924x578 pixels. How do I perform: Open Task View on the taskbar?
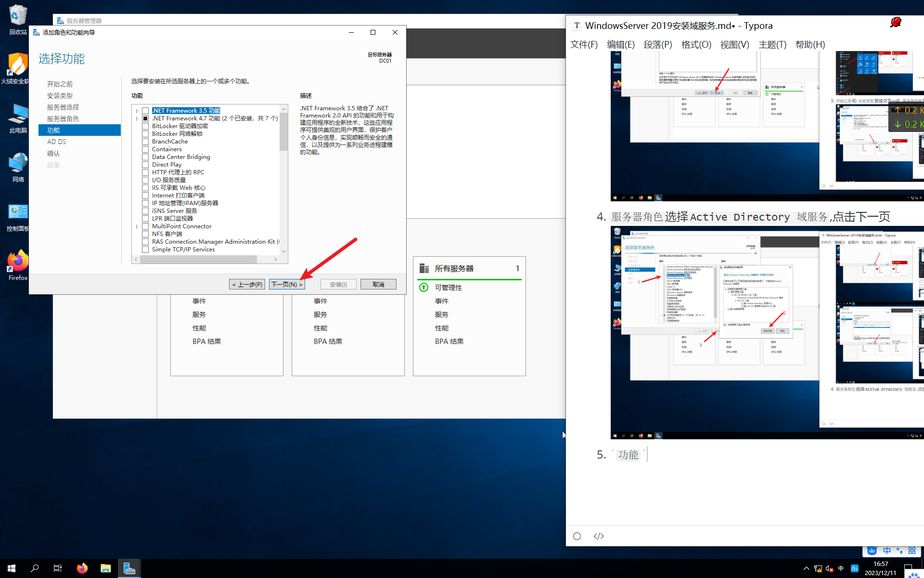pyautogui.click(x=58, y=568)
